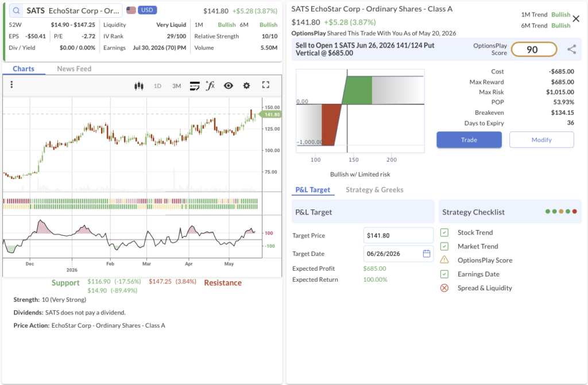Toggle the Earnings Date checklist checkbox
Screen dimensions: 588x385
tap(444, 274)
